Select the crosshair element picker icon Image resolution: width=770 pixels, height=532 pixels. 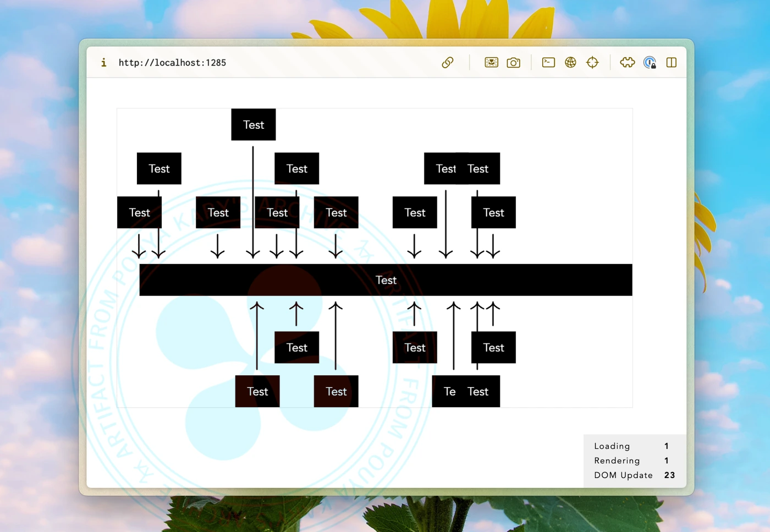592,63
